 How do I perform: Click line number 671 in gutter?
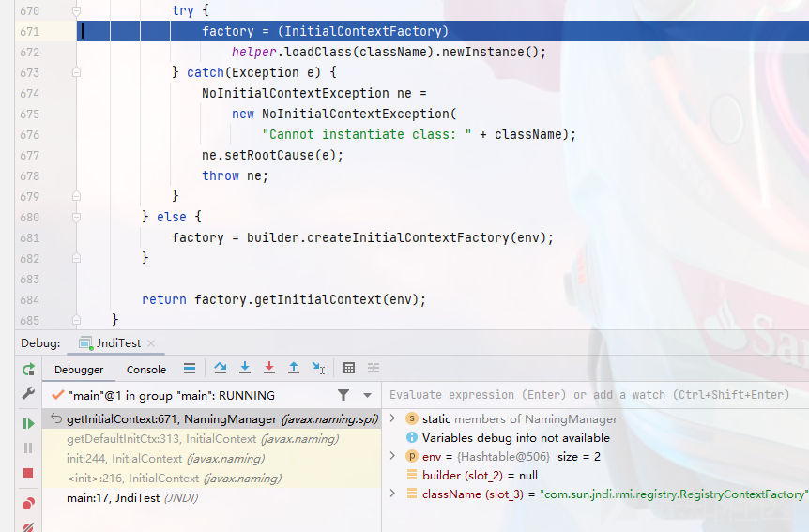tap(29, 32)
